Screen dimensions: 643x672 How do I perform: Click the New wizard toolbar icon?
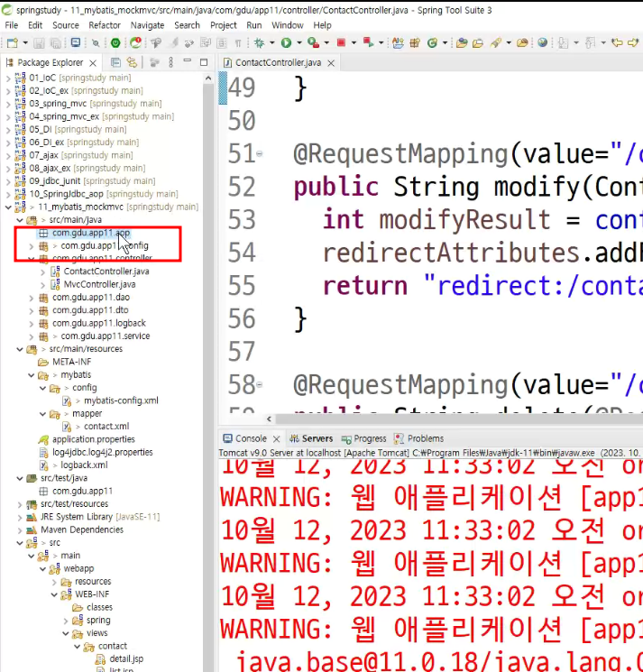(13, 43)
